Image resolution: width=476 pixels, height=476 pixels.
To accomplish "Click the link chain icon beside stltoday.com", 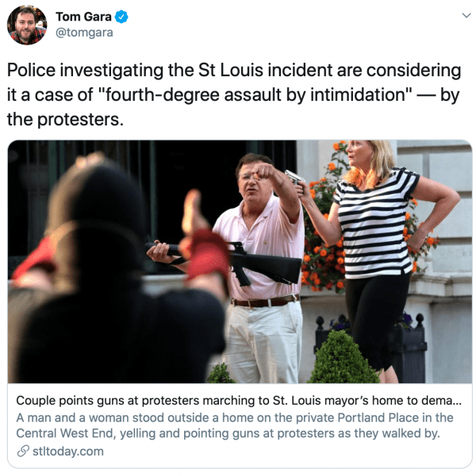I will (23, 451).
